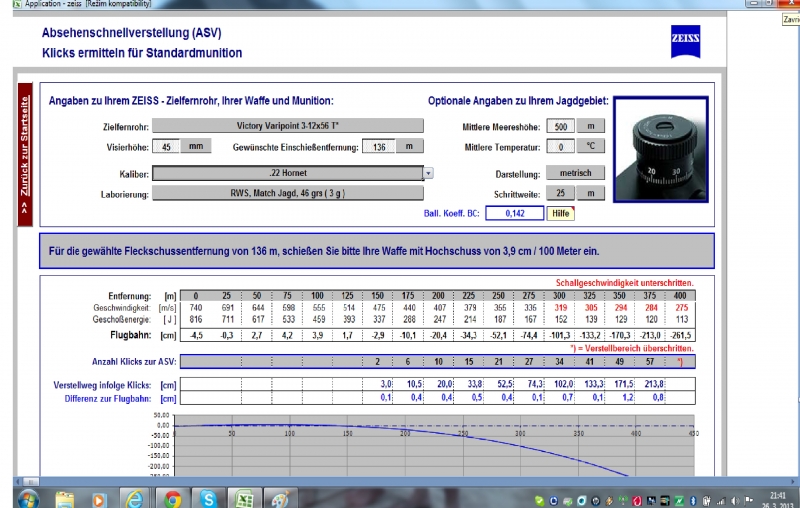
Task: Select red Geschwindigkeit cell 319
Action: click(x=560, y=308)
